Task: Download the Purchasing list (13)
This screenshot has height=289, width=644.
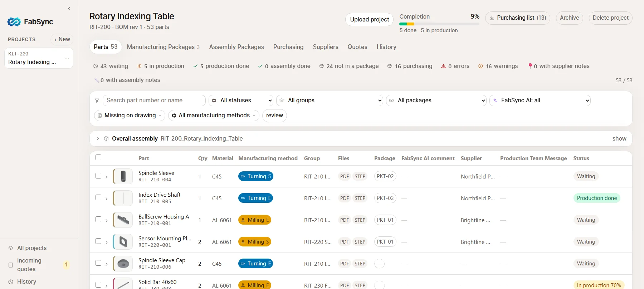Action: (518, 18)
